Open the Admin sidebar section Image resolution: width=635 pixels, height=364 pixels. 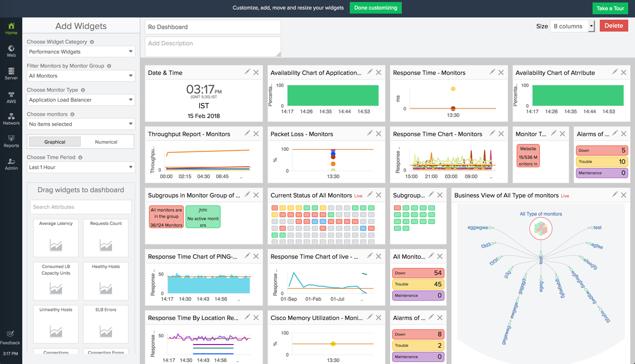(11, 163)
